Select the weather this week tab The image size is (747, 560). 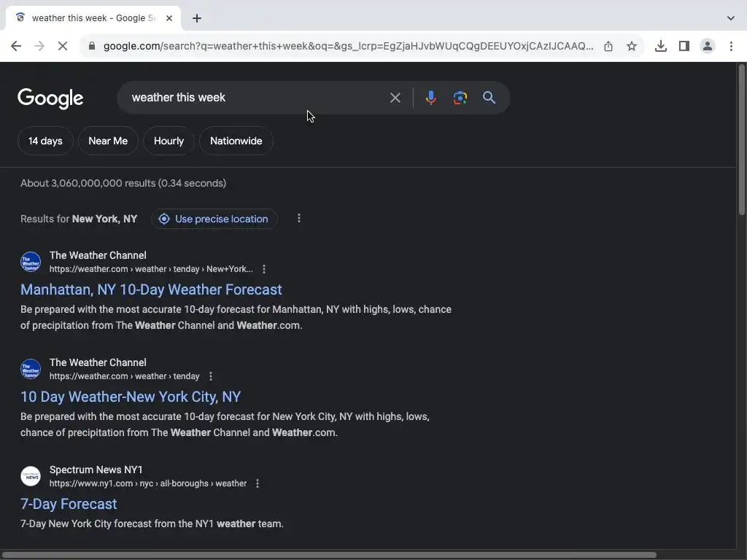(93, 18)
